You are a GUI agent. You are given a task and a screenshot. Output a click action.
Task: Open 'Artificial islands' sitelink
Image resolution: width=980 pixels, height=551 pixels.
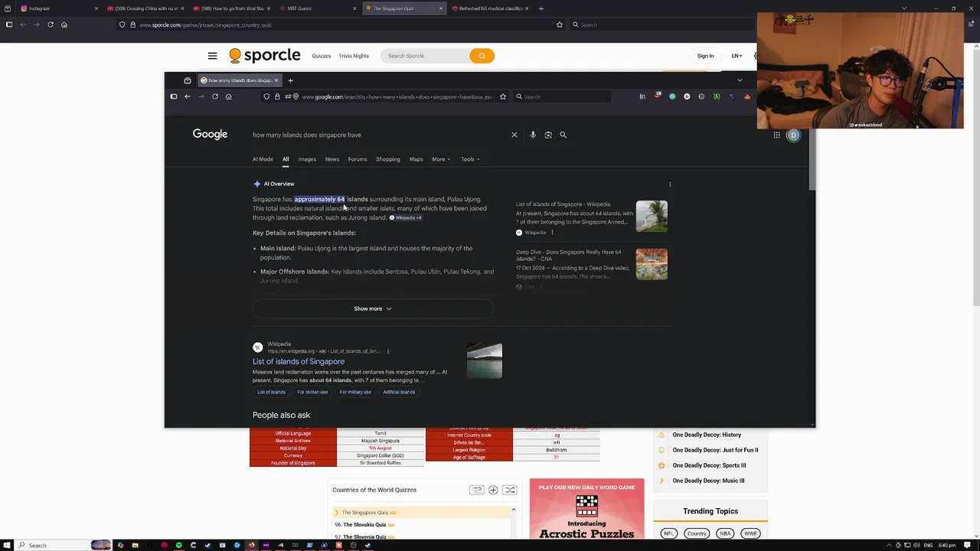point(399,392)
